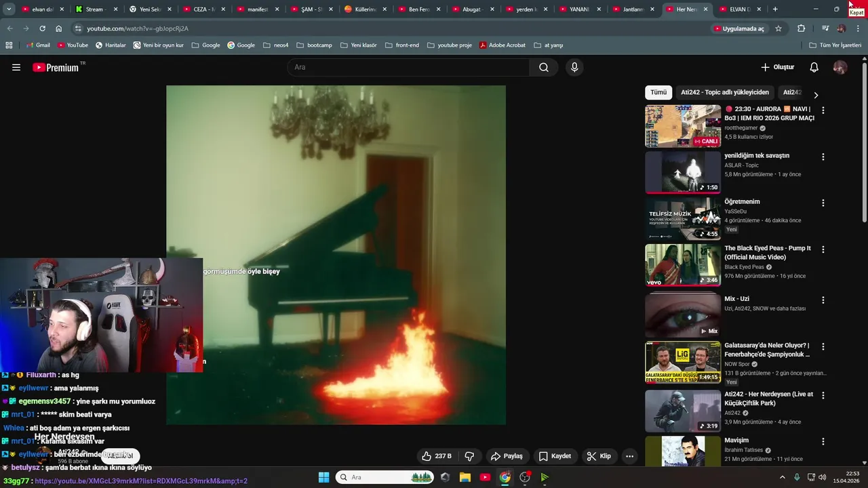Open a new Chrome tab
This screenshot has width=868, height=488.
[x=775, y=9]
